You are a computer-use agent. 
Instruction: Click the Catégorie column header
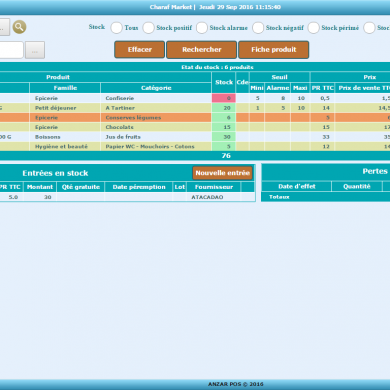tap(156, 88)
